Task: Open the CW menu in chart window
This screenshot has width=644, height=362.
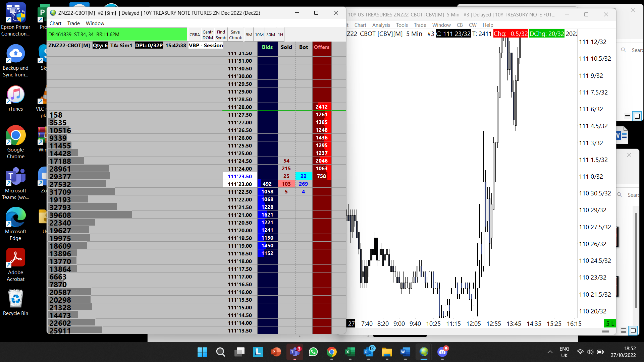Action: [472, 25]
